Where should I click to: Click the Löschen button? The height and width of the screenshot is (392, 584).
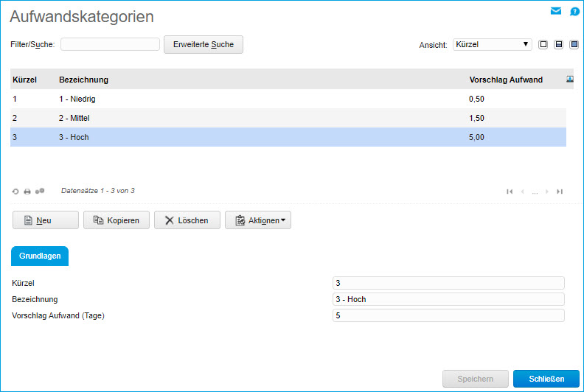pyautogui.click(x=187, y=220)
